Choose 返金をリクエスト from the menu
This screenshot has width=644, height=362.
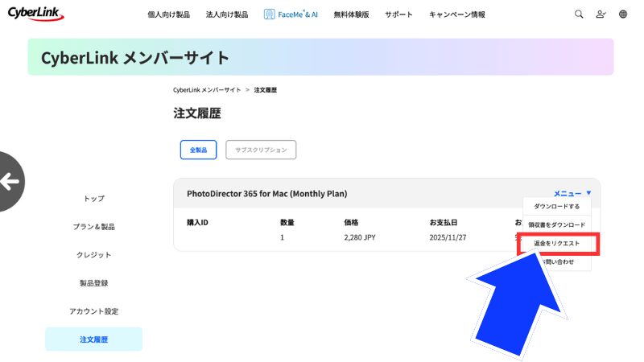557,244
